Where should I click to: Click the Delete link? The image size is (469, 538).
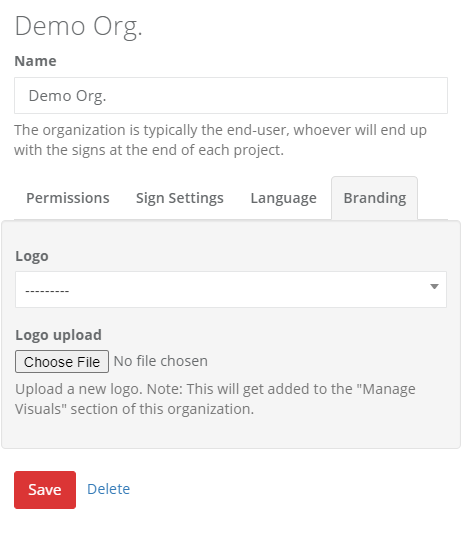(108, 489)
